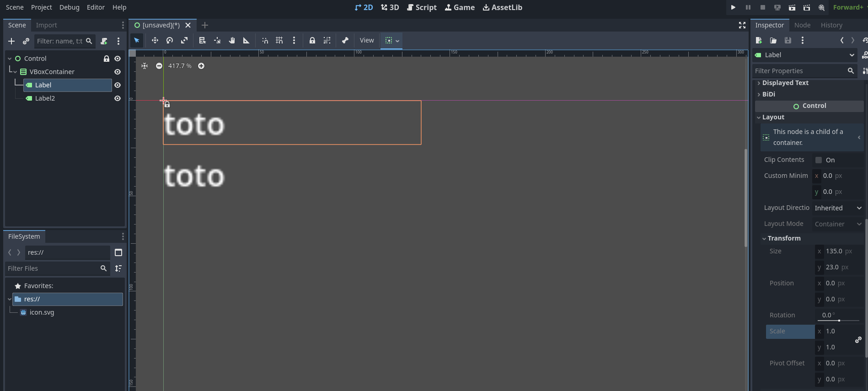Activate the Pan Mode hand tool

point(232,41)
